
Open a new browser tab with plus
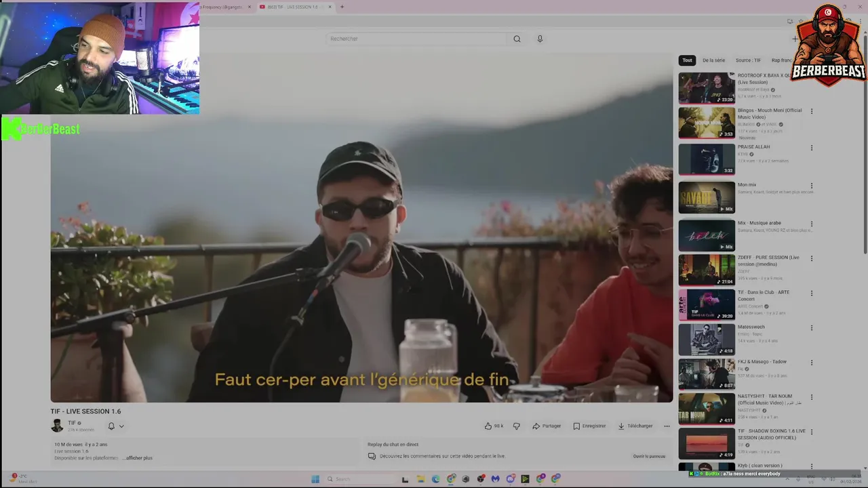tap(342, 7)
